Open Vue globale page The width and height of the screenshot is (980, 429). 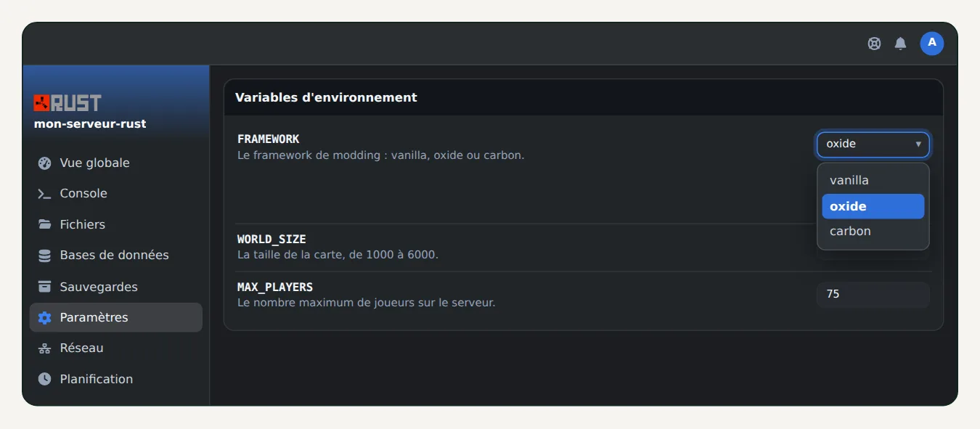[x=116, y=163]
